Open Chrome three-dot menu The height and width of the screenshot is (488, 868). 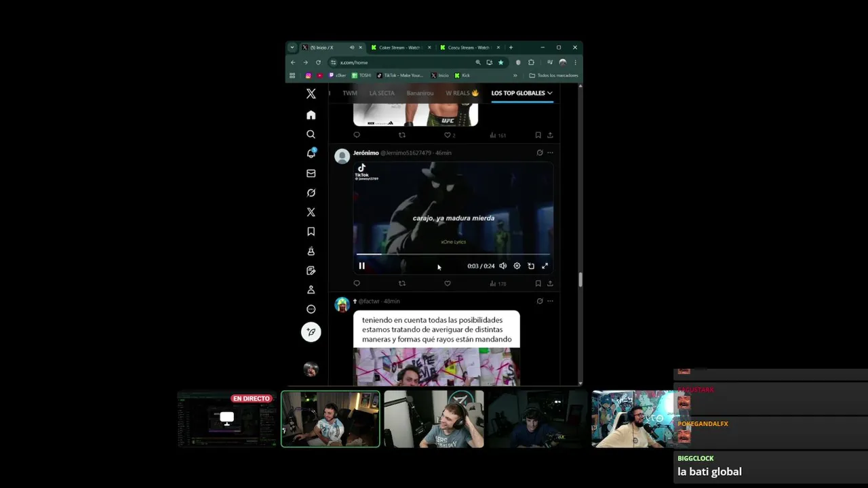click(575, 62)
